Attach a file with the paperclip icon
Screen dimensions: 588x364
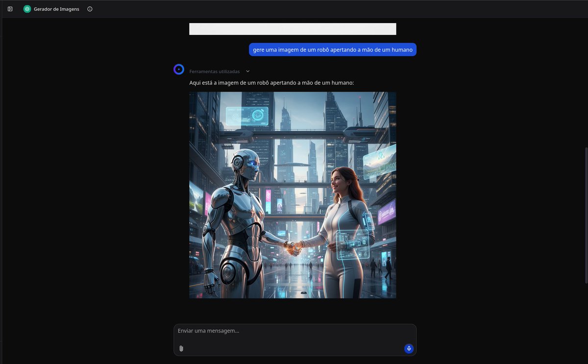(x=181, y=348)
